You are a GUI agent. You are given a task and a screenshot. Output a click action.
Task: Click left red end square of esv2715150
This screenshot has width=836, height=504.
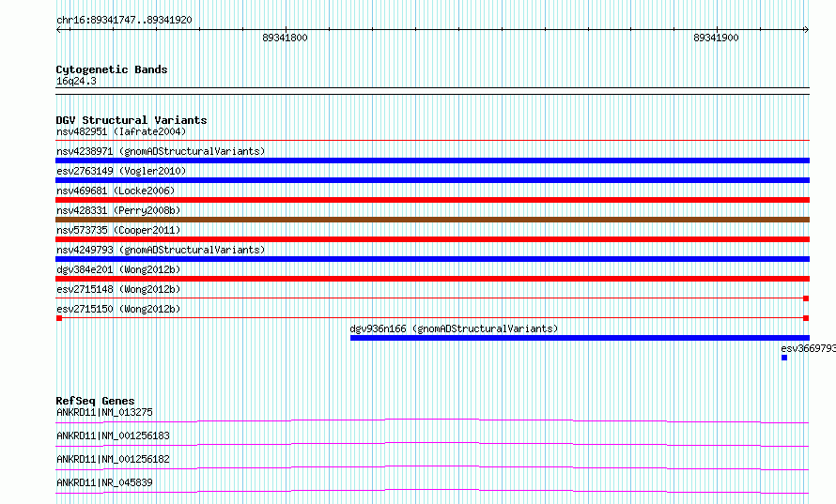tap(59, 318)
